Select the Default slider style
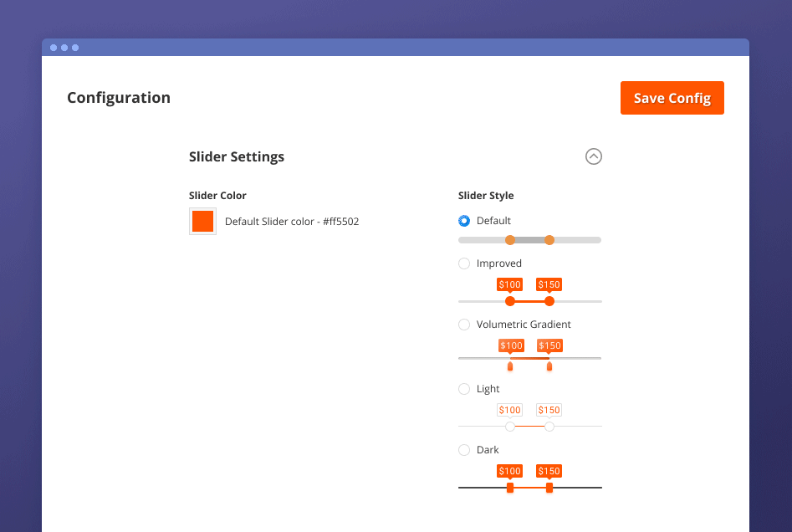792x532 pixels. click(x=464, y=220)
